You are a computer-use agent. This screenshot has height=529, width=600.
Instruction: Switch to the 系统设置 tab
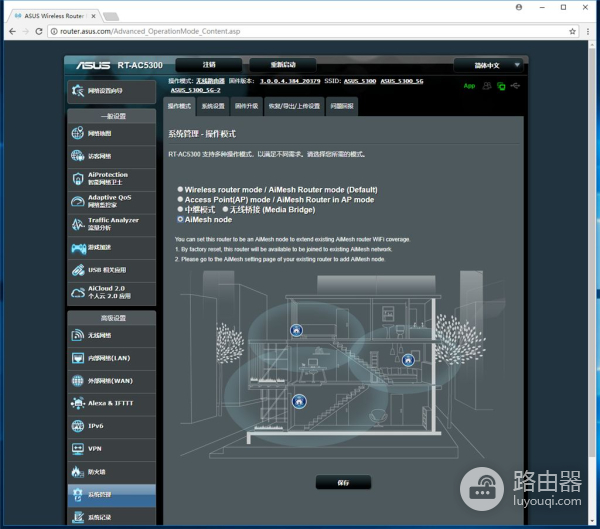pyautogui.click(x=212, y=106)
